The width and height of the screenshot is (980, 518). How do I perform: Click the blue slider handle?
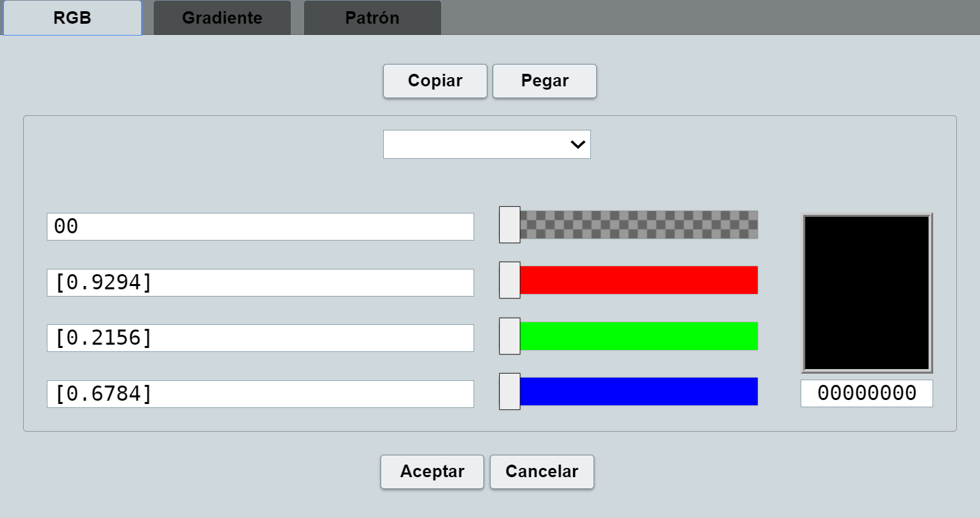coord(510,391)
